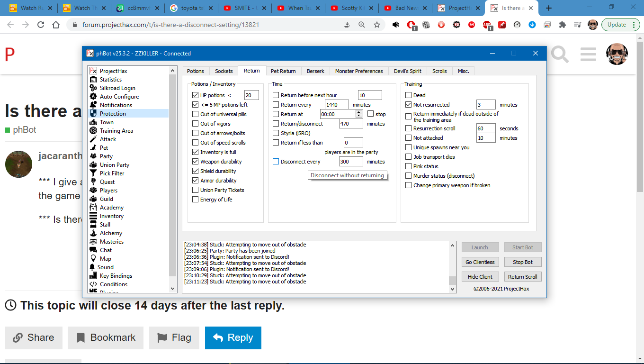Screen dimensions: 644x364
Task: Click the Return Scroll button
Action: pos(522,277)
